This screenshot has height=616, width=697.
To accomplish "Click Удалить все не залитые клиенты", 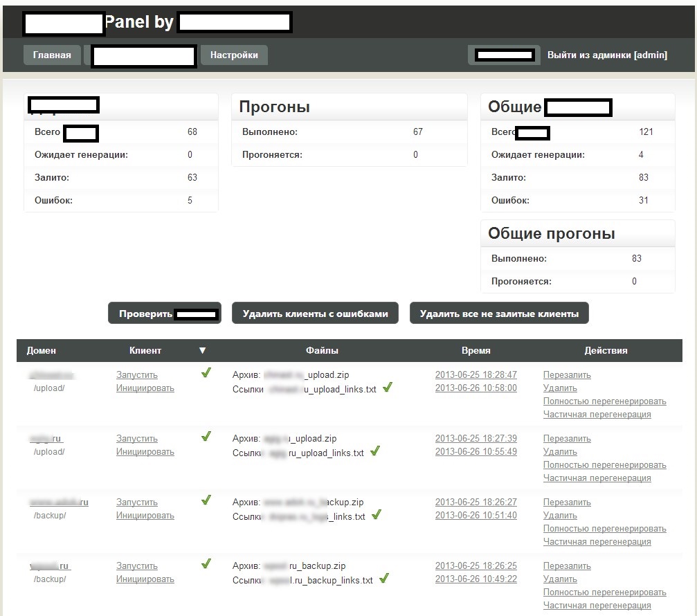I will click(x=499, y=314).
